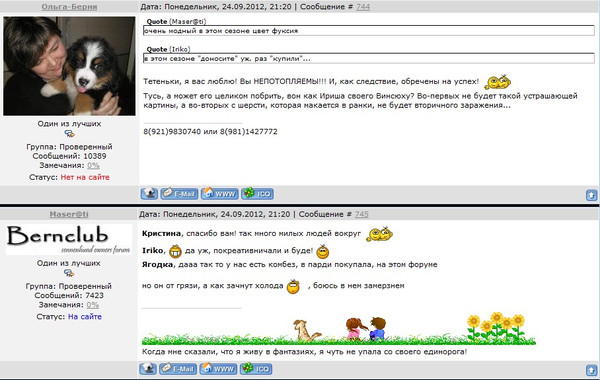Click the sunflower signature banner image

point(339,329)
